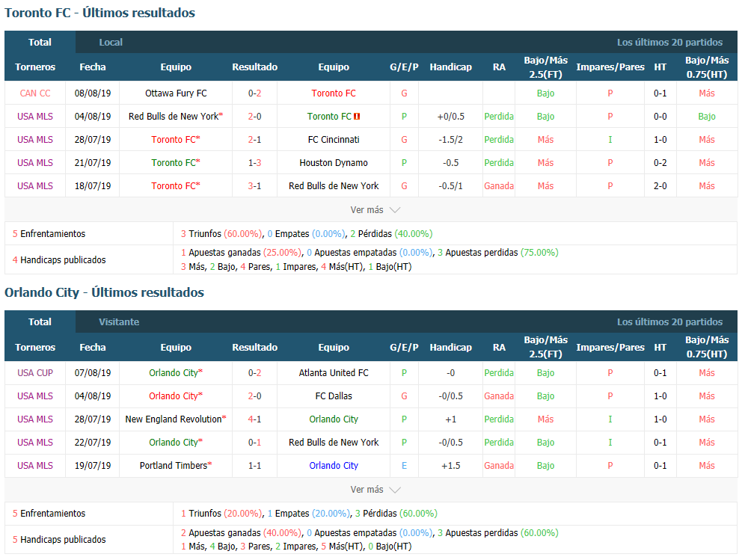Click the 4-1 New England Revolution result

pos(254,419)
